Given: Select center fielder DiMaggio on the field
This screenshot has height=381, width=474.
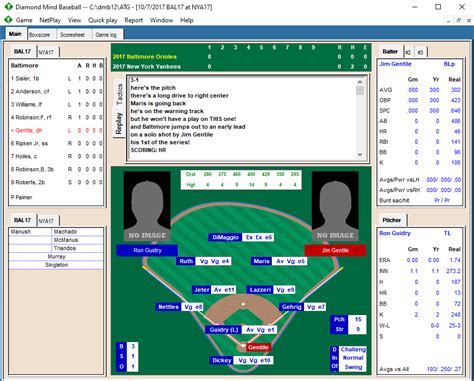Looking at the screenshot, I should [241, 237].
